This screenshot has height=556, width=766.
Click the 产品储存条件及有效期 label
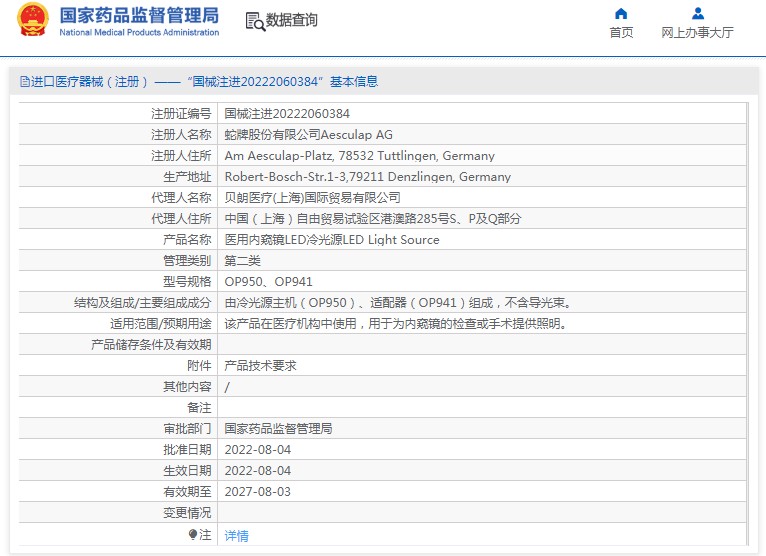(x=151, y=344)
